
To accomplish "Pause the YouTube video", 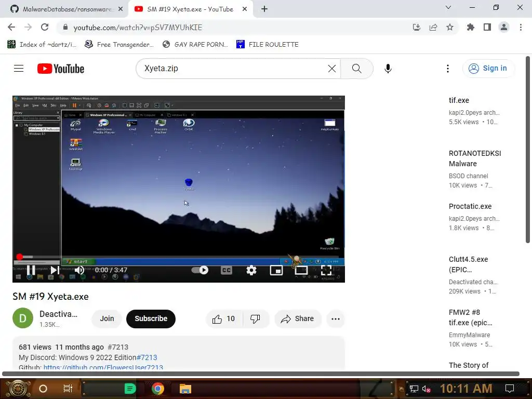I will pos(31,270).
